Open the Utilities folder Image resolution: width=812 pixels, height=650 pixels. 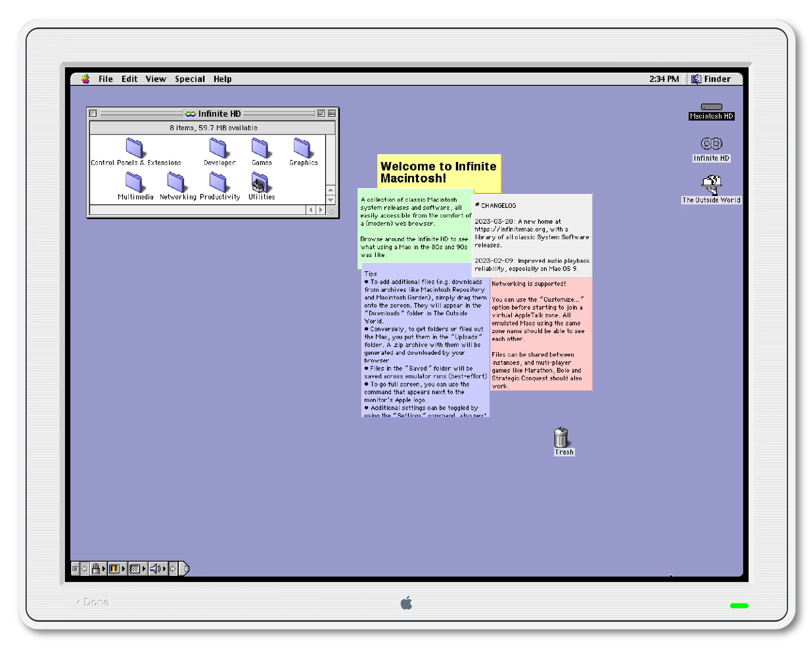point(261,183)
